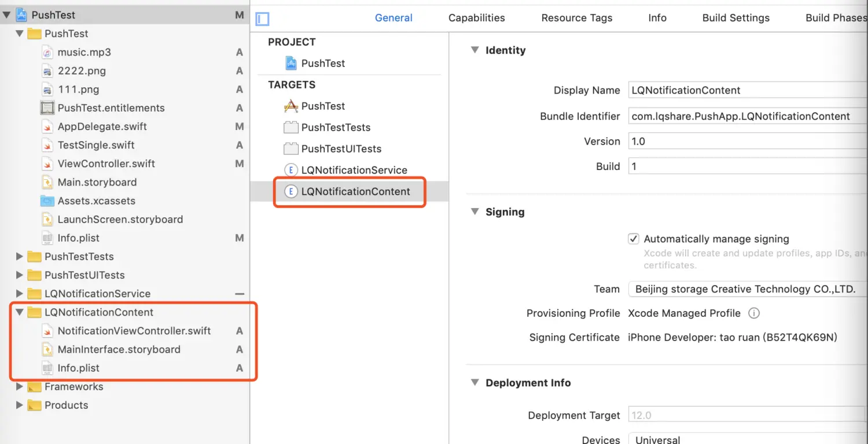Image resolution: width=868 pixels, height=444 pixels.
Task: Click the PushTest project blueprint icon in navigator
Action: 21,15
